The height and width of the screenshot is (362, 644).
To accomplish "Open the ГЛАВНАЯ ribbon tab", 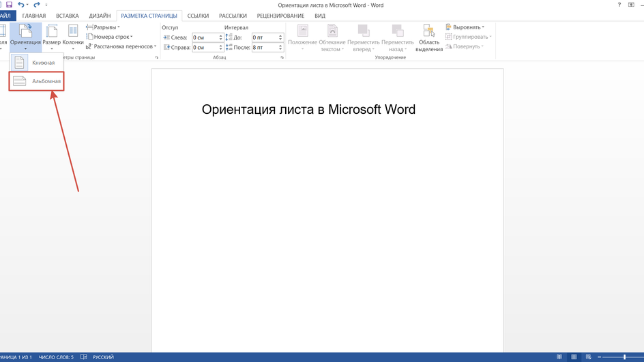I will click(x=34, y=16).
